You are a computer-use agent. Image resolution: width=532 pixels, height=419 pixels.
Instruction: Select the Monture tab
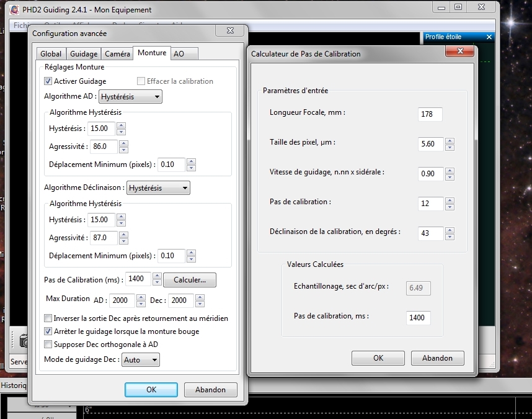[152, 53]
